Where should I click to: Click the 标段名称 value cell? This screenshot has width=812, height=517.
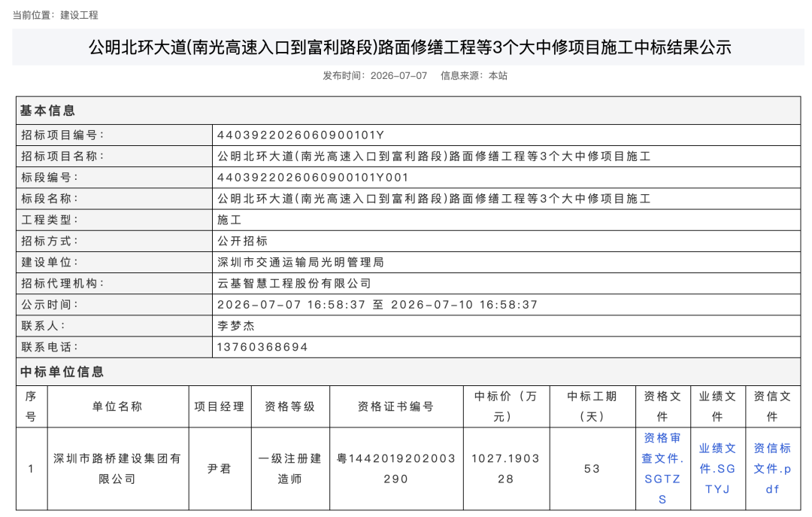click(507, 199)
